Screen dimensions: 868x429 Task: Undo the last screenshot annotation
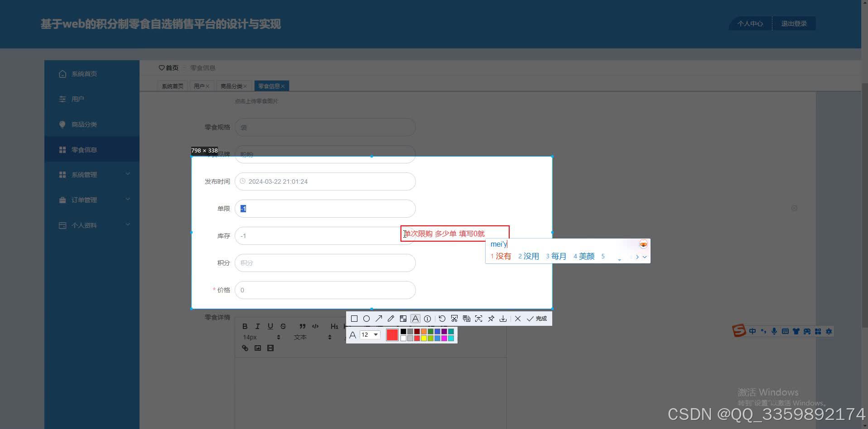442,319
